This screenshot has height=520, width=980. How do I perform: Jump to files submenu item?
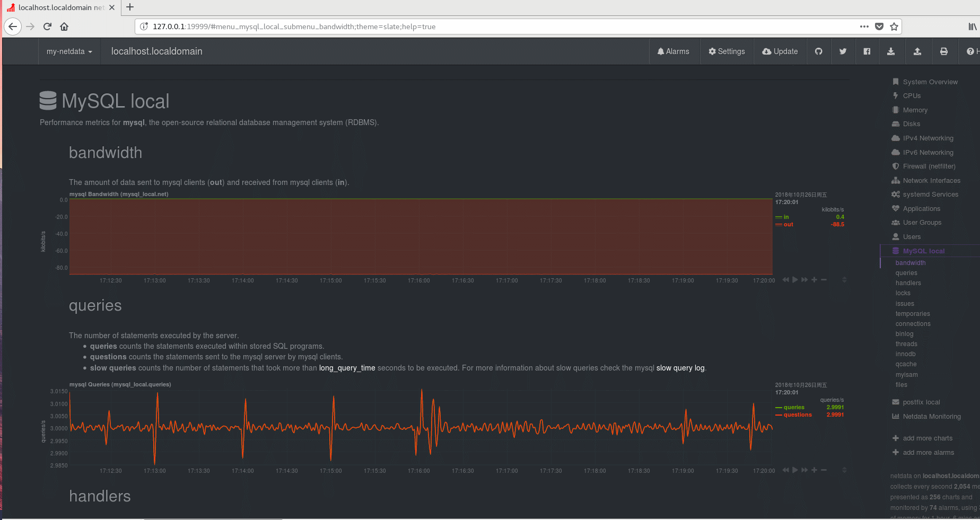coord(901,385)
